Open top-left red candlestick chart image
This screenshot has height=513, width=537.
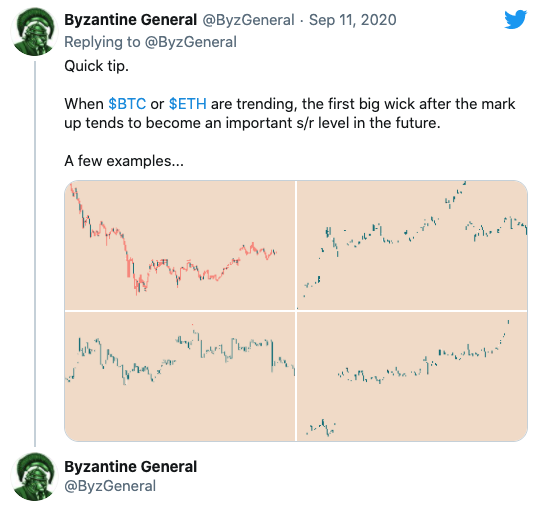point(180,245)
